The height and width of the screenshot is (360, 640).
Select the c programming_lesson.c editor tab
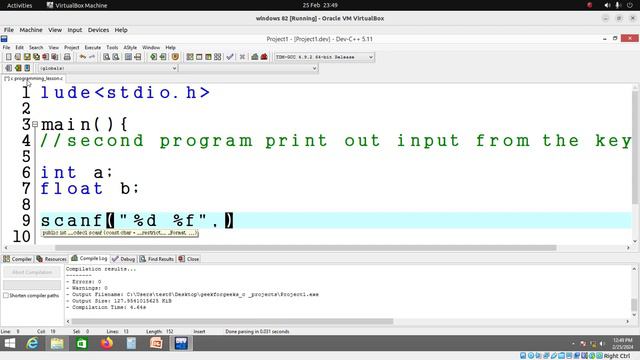(x=33, y=78)
